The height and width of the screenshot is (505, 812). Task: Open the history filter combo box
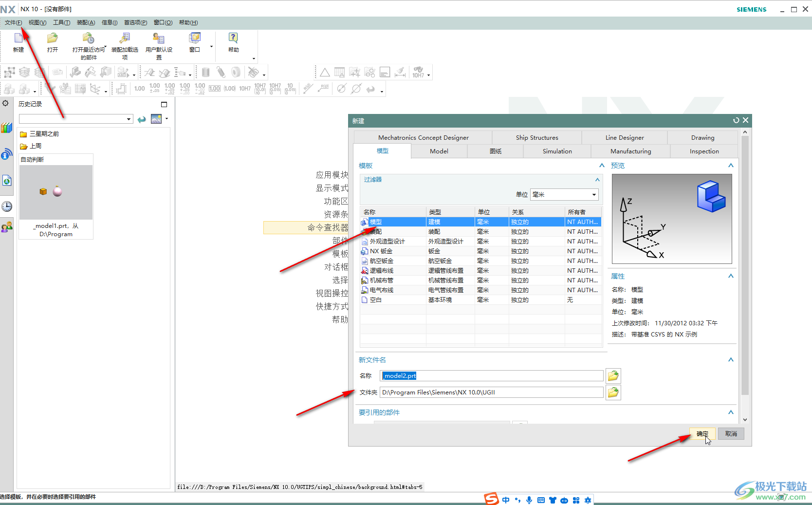(76, 119)
